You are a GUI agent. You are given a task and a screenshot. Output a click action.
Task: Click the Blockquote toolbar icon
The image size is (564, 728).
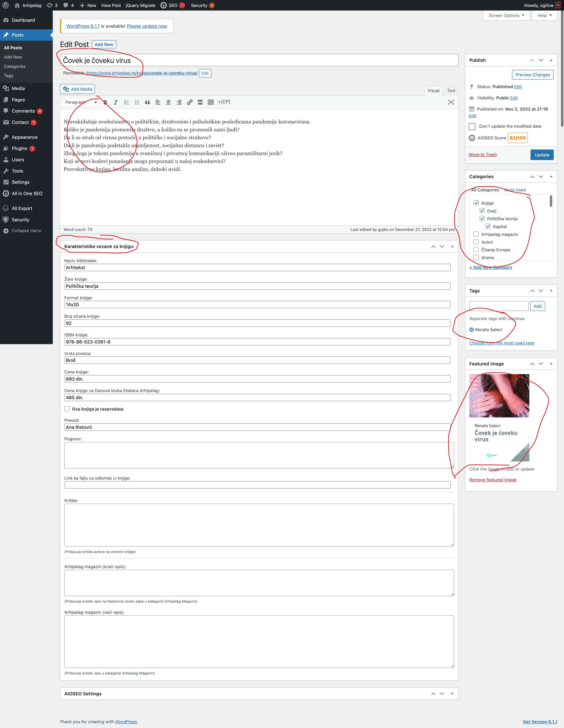[x=147, y=102]
